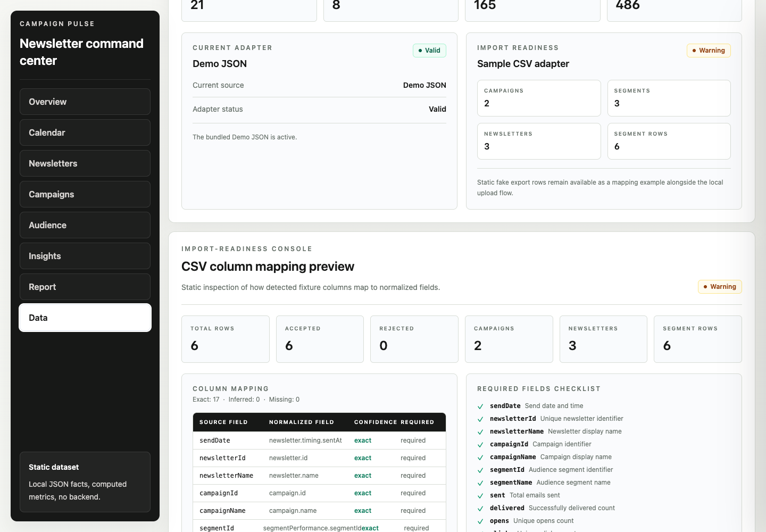
Task: Click the newsletterId checklist checkmark
Action: coord(480,419)
